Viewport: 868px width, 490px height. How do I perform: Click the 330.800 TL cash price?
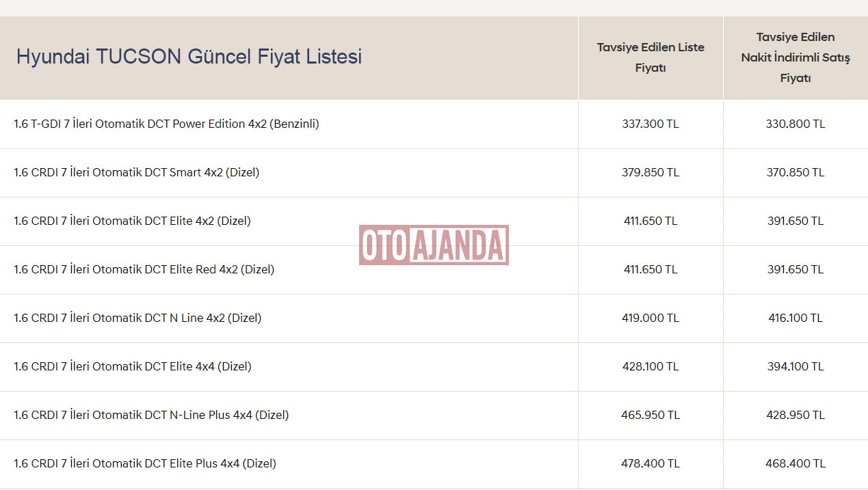point(795,124)
